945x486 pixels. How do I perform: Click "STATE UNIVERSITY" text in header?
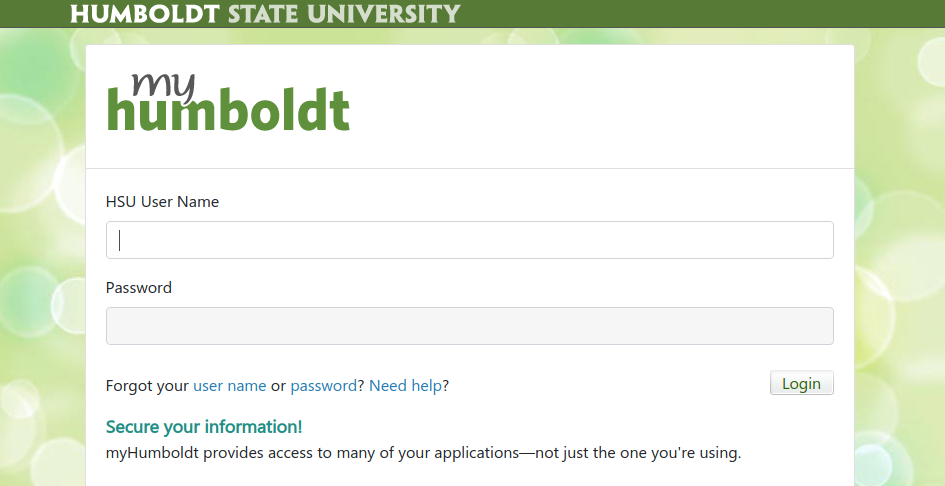pyautogui.click(x=344, y=14)
